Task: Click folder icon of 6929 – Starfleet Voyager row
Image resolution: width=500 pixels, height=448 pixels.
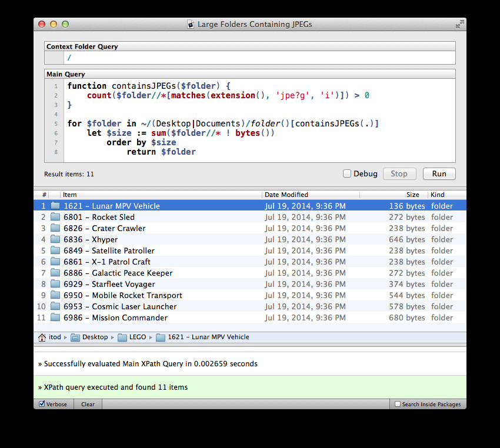Action: [x=55, y=284]
